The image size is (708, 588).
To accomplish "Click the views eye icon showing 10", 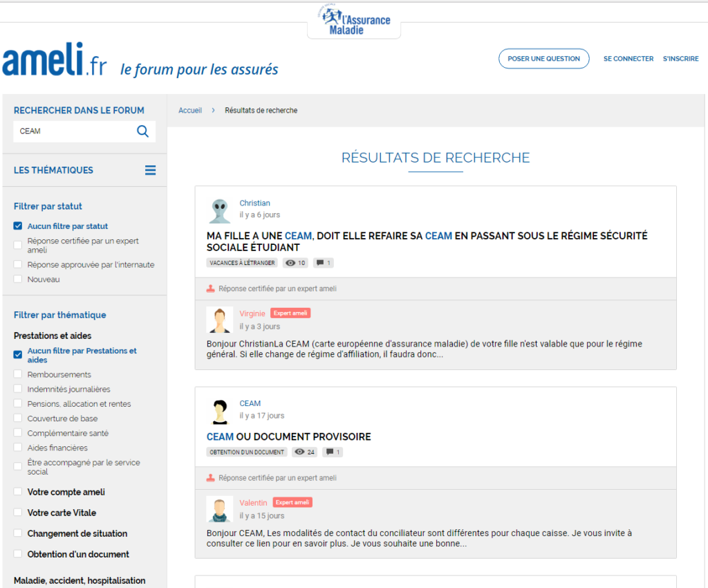I will tap(290, 263).
